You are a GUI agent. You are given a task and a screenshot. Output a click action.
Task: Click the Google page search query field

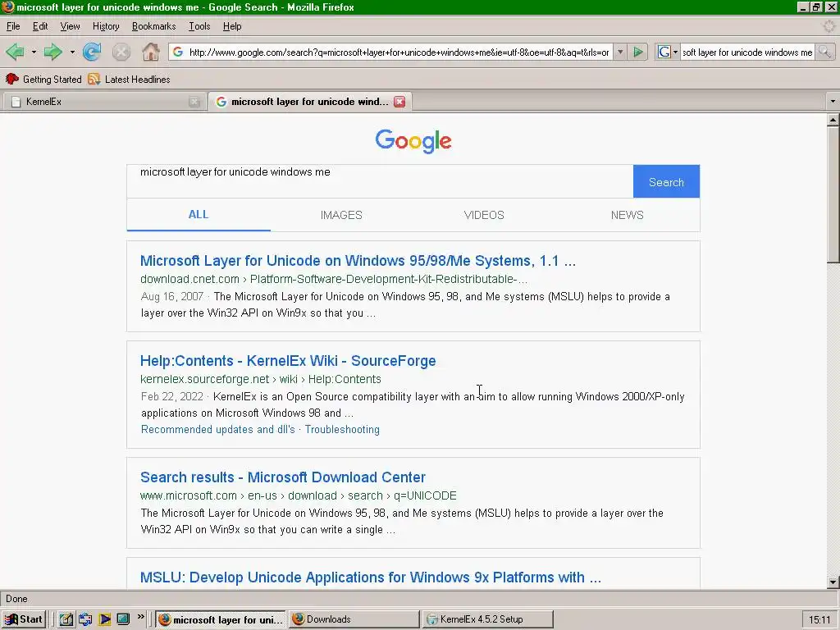point(380,181)
